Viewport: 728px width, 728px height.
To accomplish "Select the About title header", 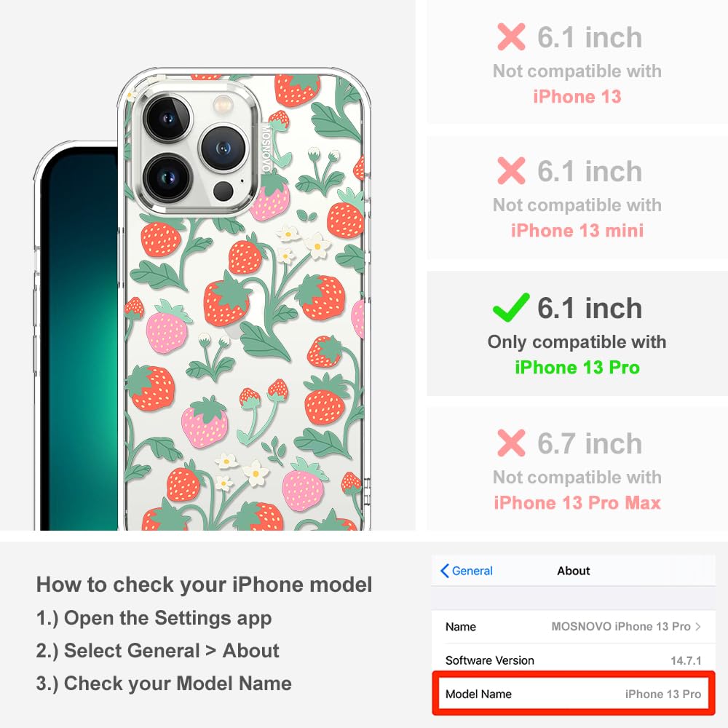I will pos(574,571).
